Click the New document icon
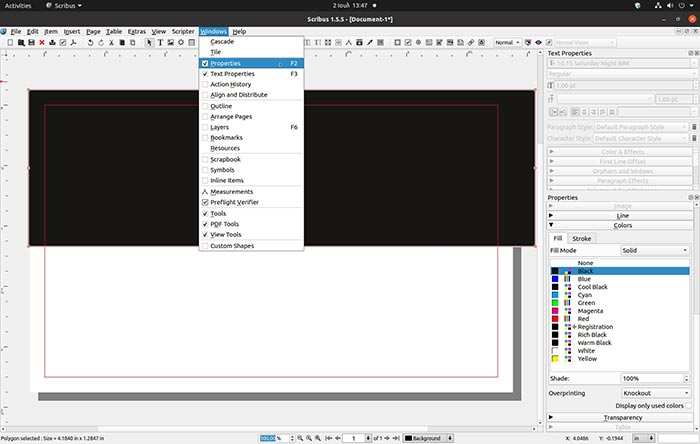Viewport: 700px width, 444px height. coord(10,42)
